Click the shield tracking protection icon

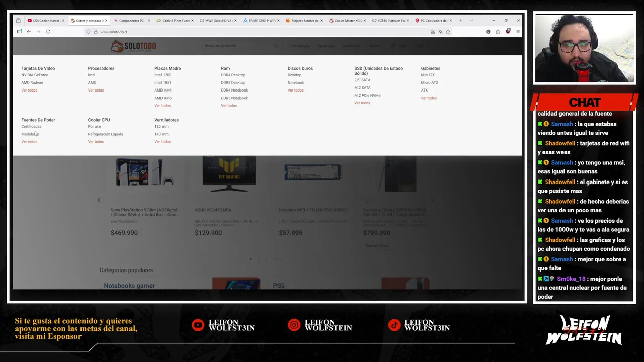tap(88, 32)
